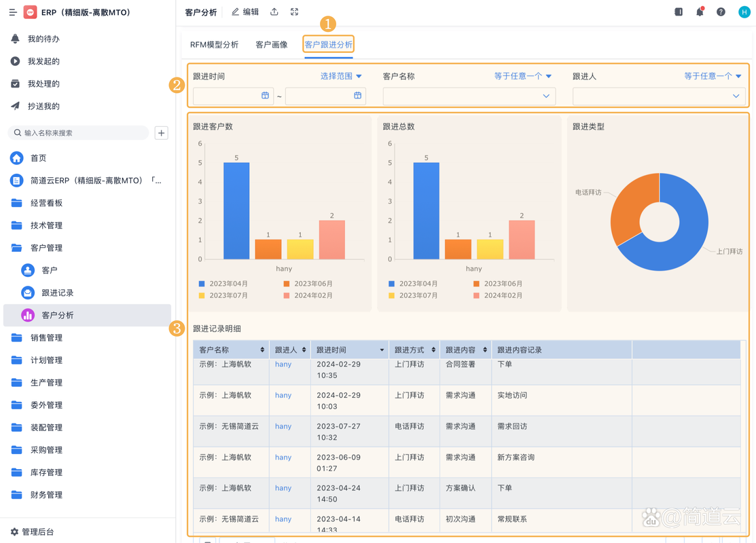Expand 委外管理 folder

tap(37, 405)
